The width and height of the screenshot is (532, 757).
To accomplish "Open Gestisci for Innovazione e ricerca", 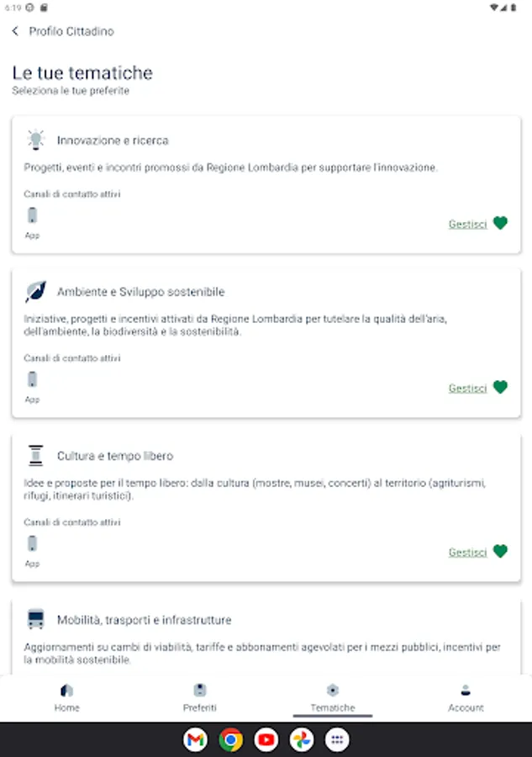I will 467,224.
